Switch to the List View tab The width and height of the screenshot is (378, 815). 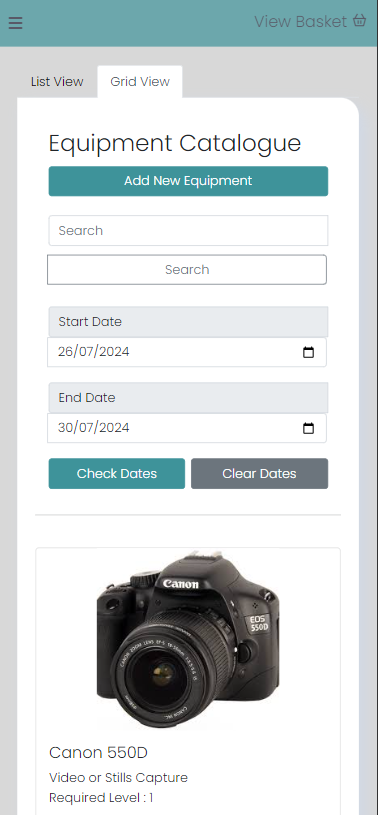(x=57, y=82)
